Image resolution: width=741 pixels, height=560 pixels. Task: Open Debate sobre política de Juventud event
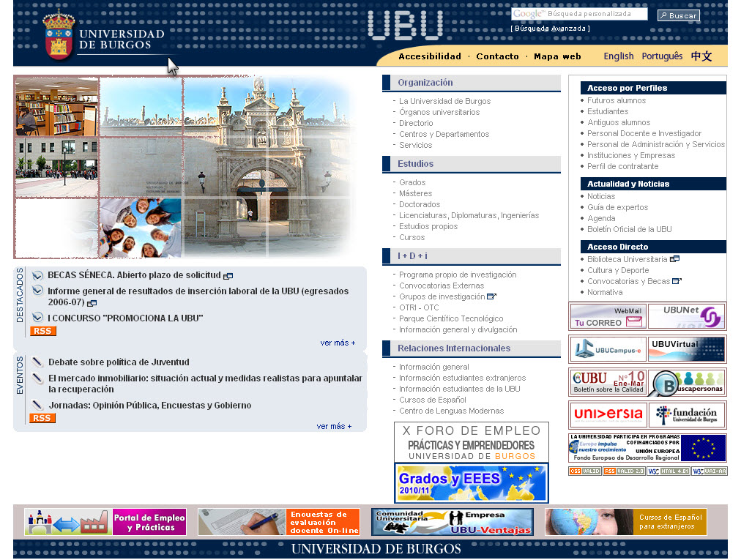(x=119, y=362)
